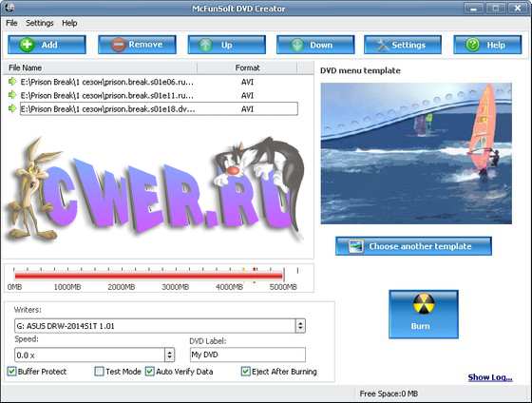This screenshot has width=532, height=403.
Task: Select the prison.break.s01e11 file name
Action: pyautogui.click(x=107, y=95)
